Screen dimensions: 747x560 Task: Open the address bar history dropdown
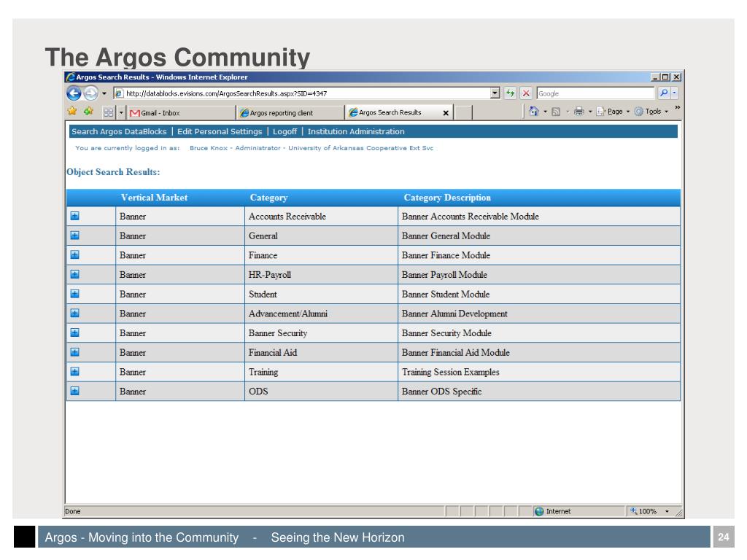pos(495,93)
